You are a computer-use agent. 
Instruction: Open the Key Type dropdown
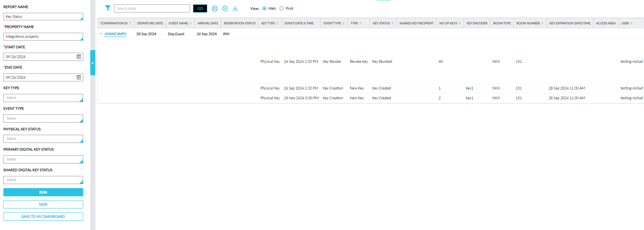coord(43,98)
